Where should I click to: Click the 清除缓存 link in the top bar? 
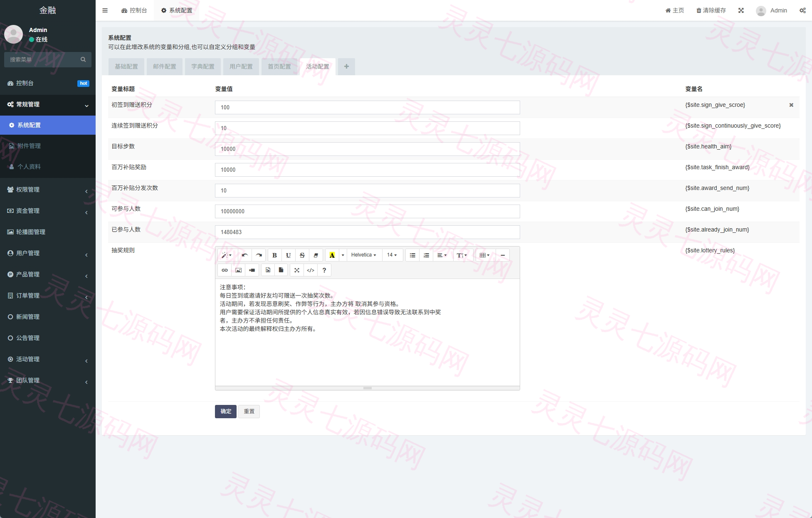[x=711, y=10]
